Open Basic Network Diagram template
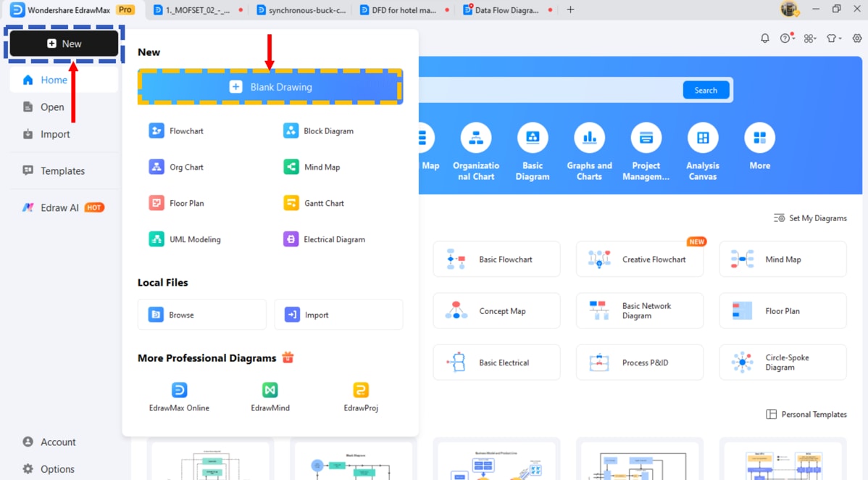The width and height of the screenshot is (868, 480). [639, 310]
